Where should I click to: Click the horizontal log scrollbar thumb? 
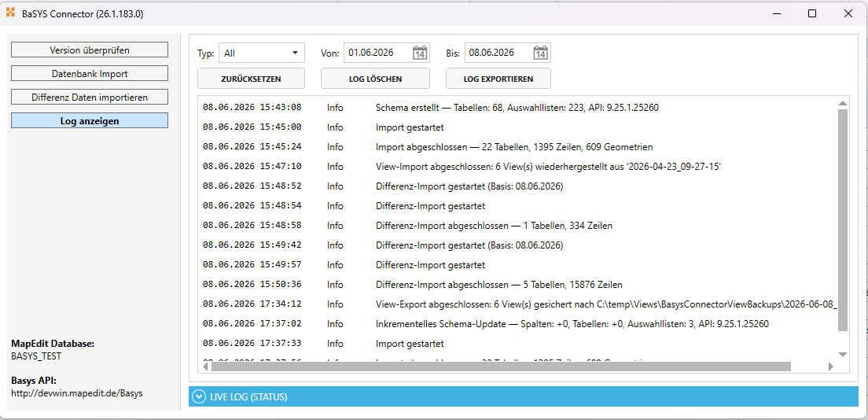pos(501,367)
